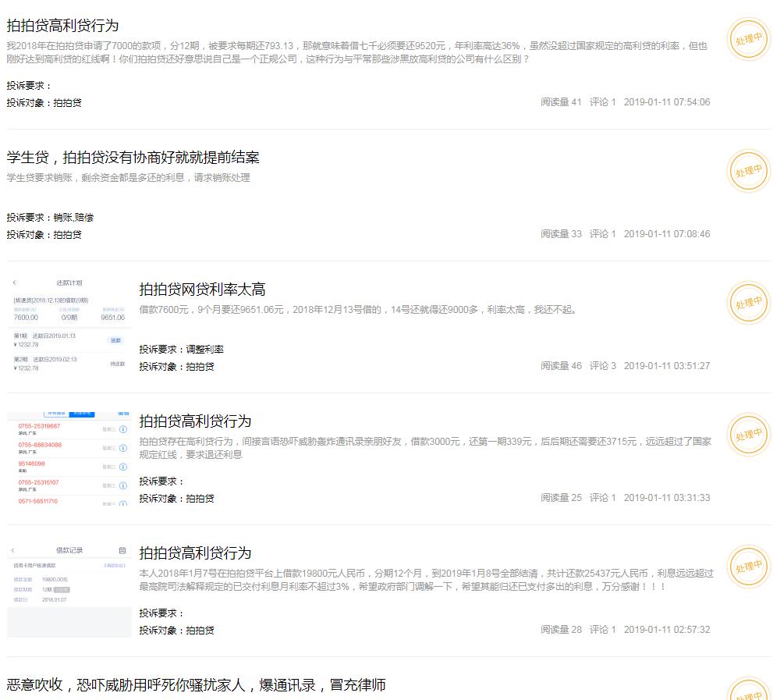Click the 处理中 stamp next to 拍拍贷网贷利率太高

click(748, 302)
